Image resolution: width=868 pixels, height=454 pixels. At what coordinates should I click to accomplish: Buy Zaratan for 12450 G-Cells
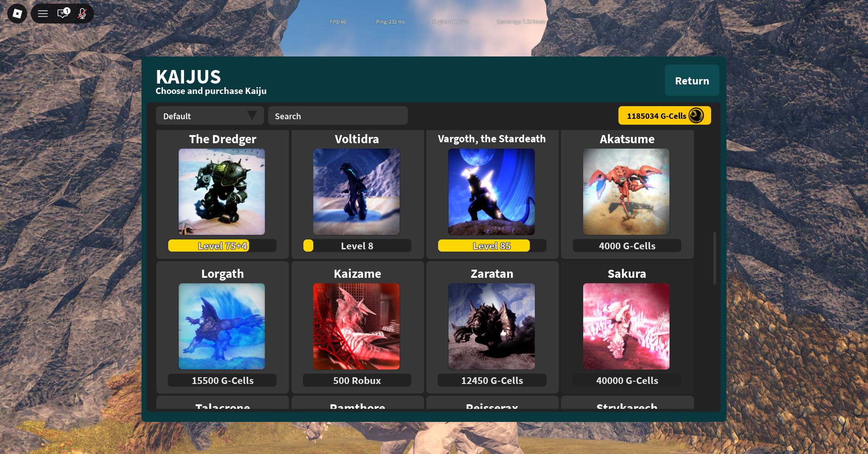[492, 380]
